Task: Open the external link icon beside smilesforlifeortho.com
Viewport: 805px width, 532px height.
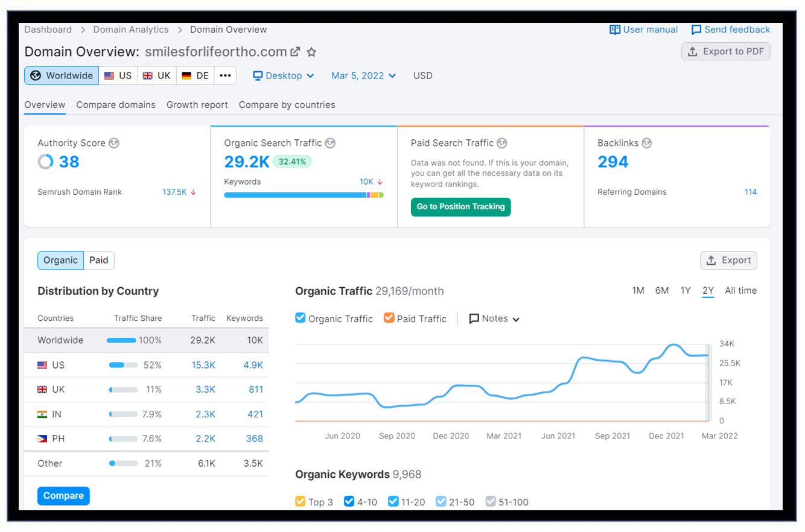Action: [295, 52]
